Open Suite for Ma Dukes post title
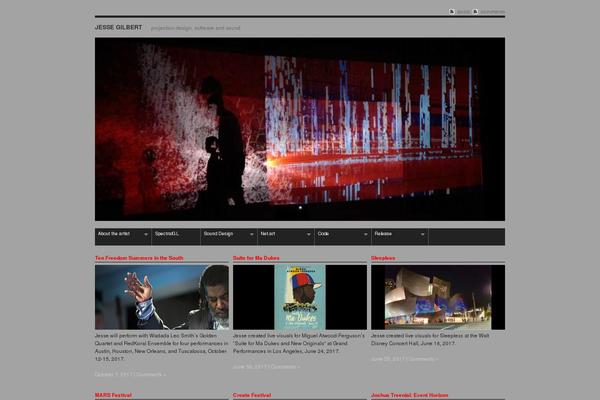 pos(256,258)
